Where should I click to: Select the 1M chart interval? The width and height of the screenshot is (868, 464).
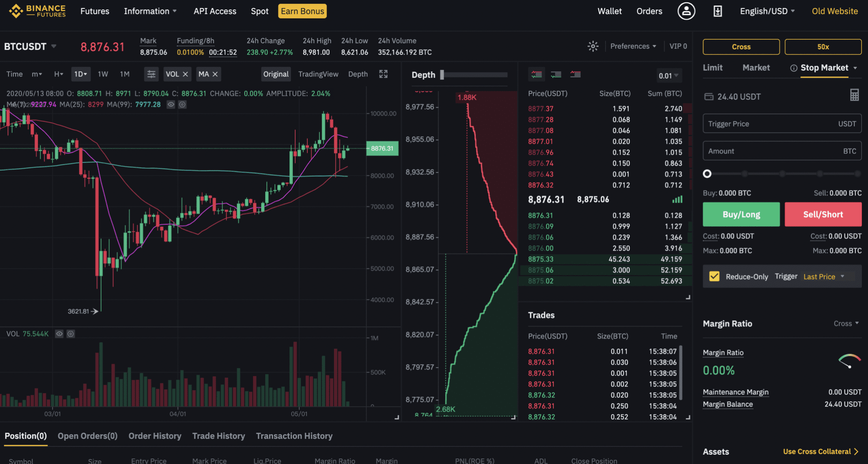point(125,74)
